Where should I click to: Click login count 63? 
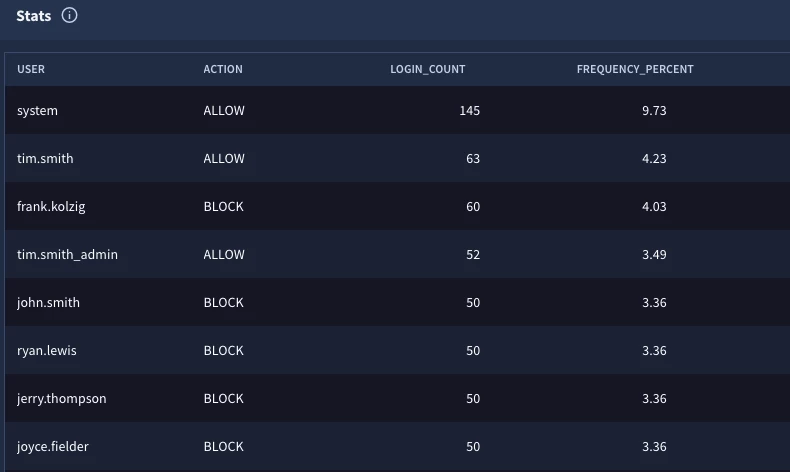point(473,158)
